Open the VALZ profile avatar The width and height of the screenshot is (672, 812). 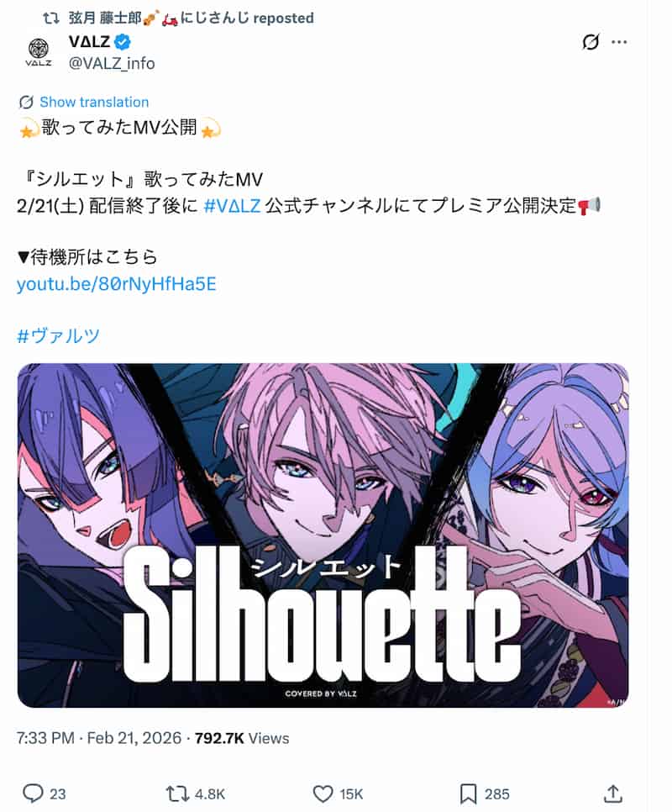pyautogui.click(x=39, y=52)
